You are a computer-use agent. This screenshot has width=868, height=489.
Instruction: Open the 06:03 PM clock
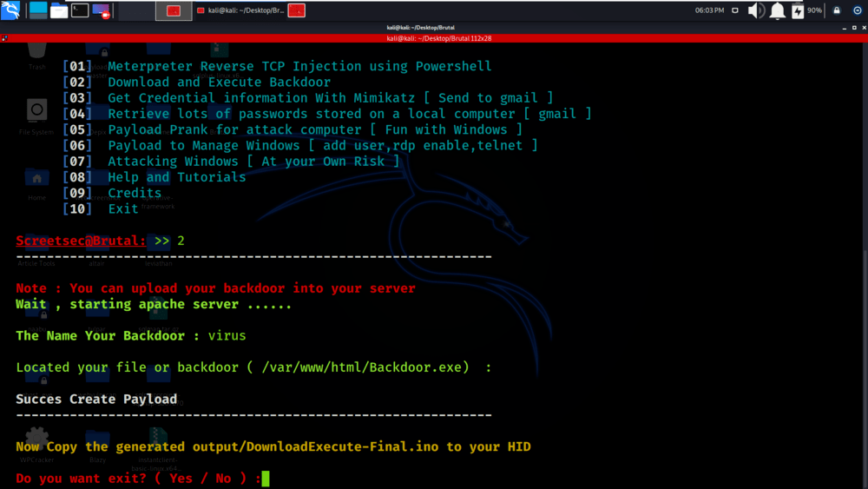tap(709, 10)
